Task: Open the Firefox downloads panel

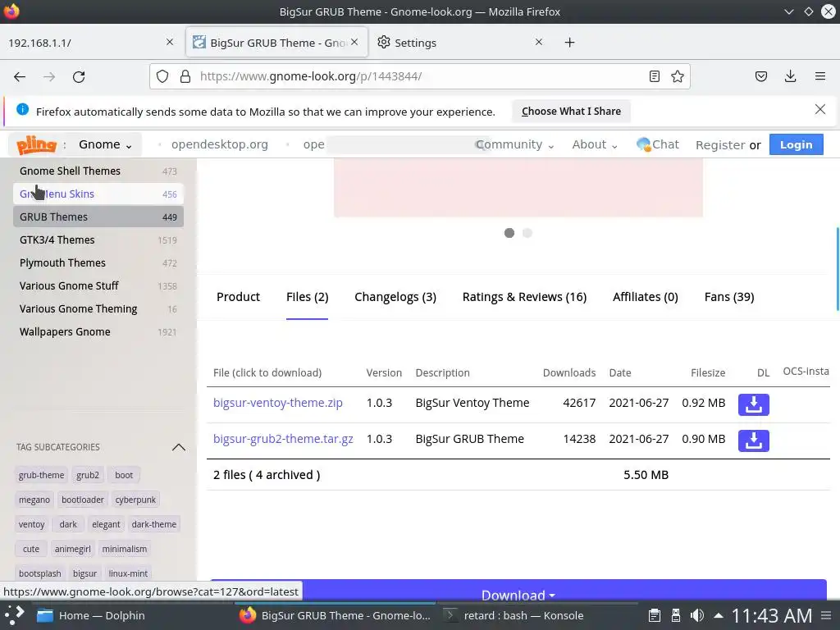Action: click(x=790, y=76)
